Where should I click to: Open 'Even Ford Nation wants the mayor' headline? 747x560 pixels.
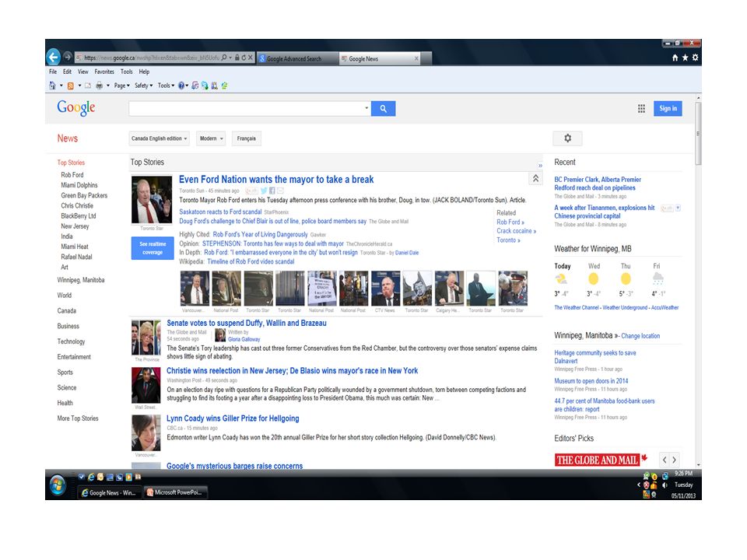click(x=276, y=180)
